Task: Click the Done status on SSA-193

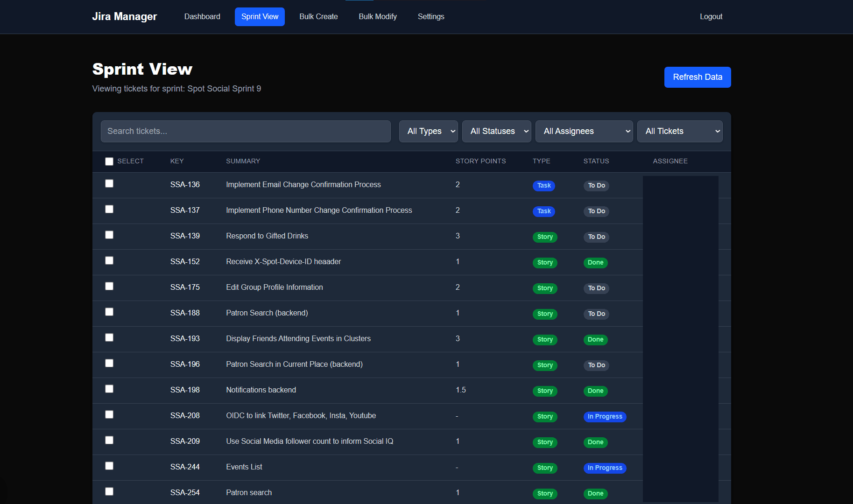Action: [595, 340]
